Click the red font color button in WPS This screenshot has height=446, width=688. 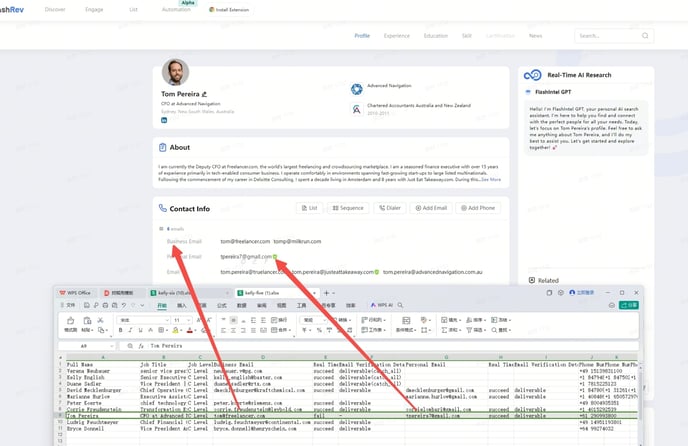[190, 330]
